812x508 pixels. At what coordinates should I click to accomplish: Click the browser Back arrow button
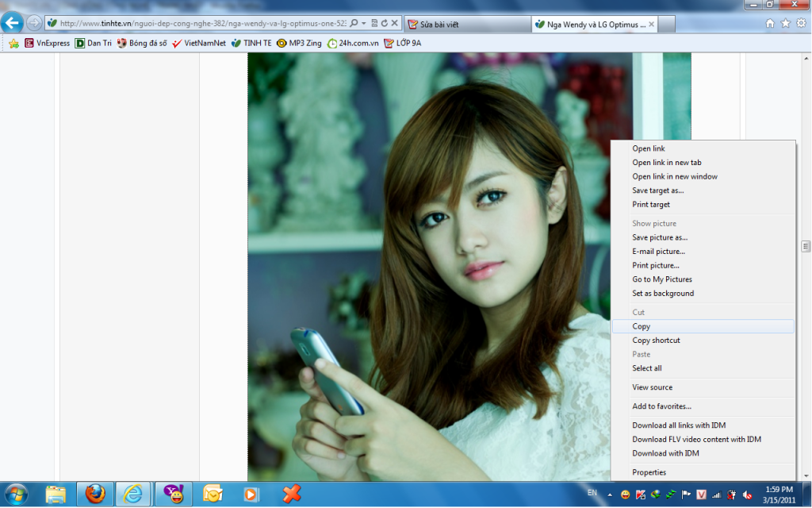click(12, 23)
